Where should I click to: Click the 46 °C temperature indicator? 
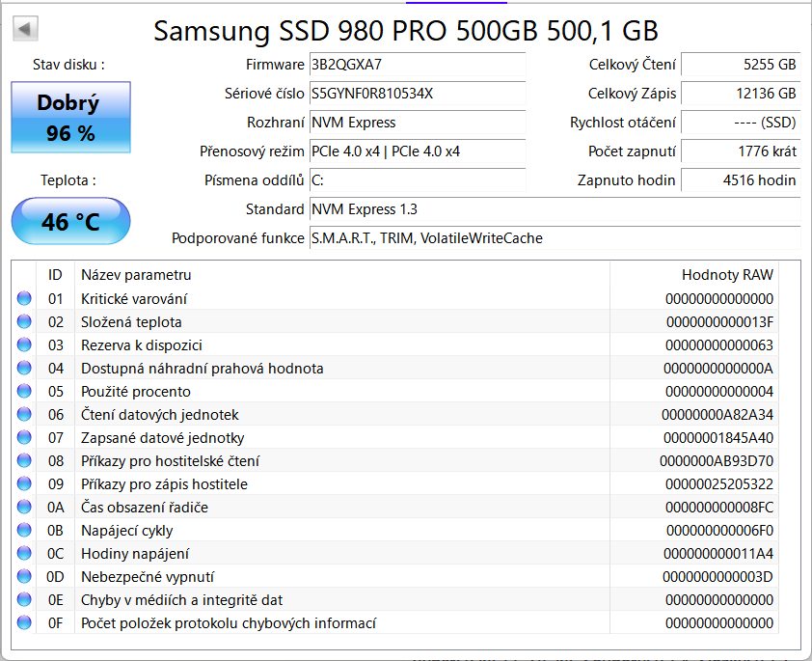(70, 222)
